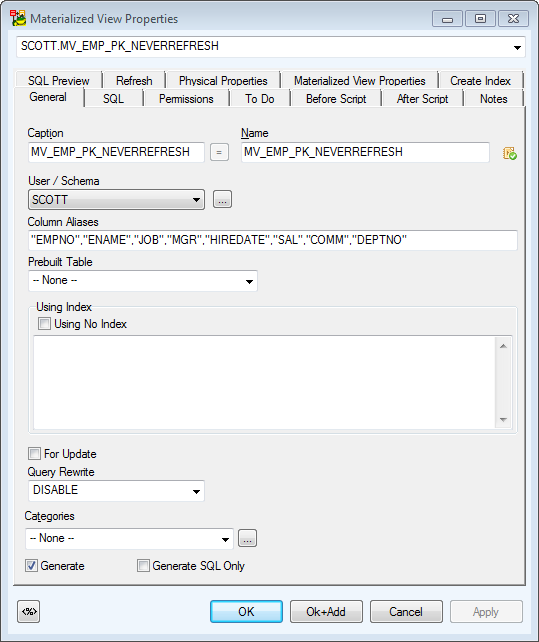Expand the SCOTT.MV_EMP_PK_NEVERREFRESH object selector dropdown

[517, 47]
